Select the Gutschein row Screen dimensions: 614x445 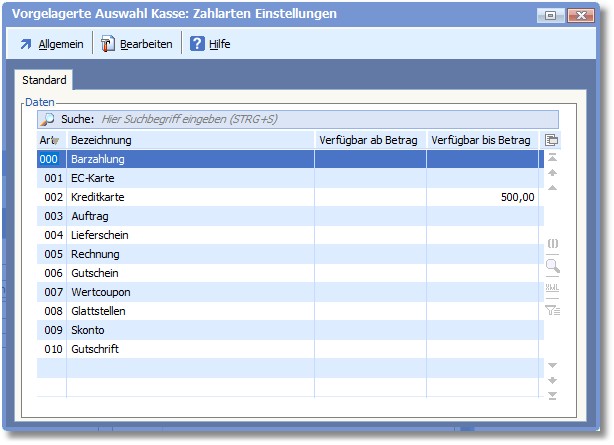[190, 273]
